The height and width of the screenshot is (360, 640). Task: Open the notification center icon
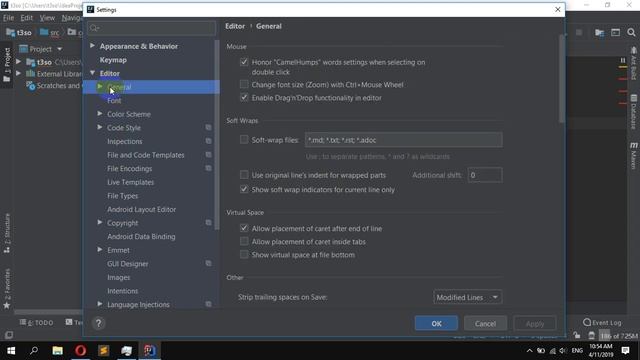coord(625,351)
